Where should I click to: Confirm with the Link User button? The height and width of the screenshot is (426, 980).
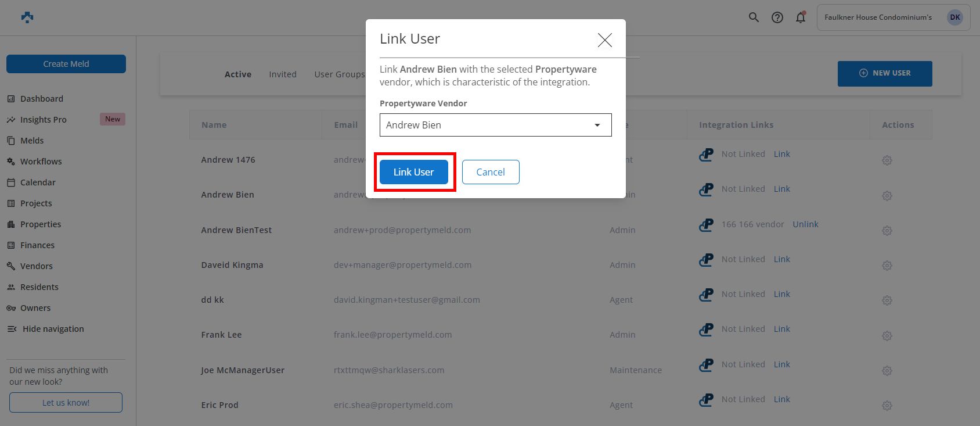coord(414,172)
